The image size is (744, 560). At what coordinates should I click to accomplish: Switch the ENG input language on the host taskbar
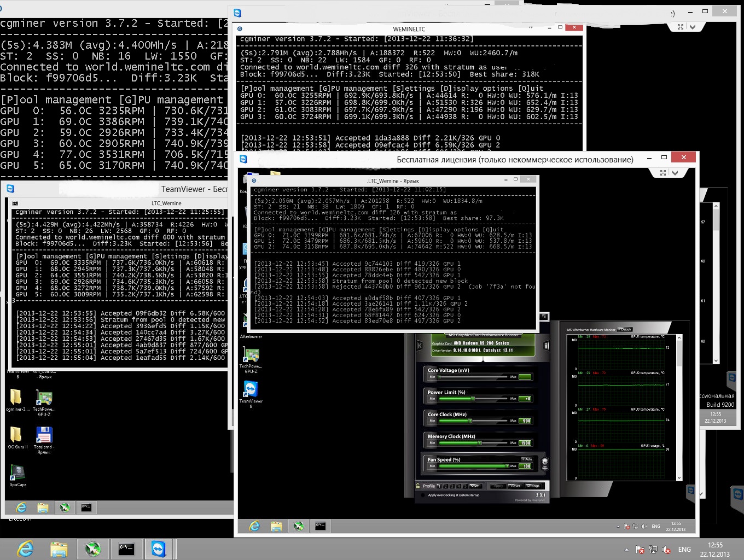point(684,550)
